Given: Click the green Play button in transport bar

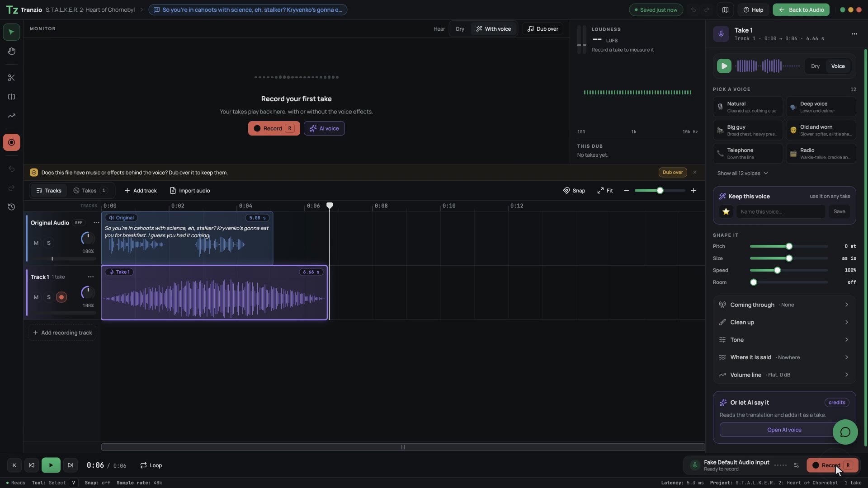Looking at the screenshot, I should click(51, 465).
